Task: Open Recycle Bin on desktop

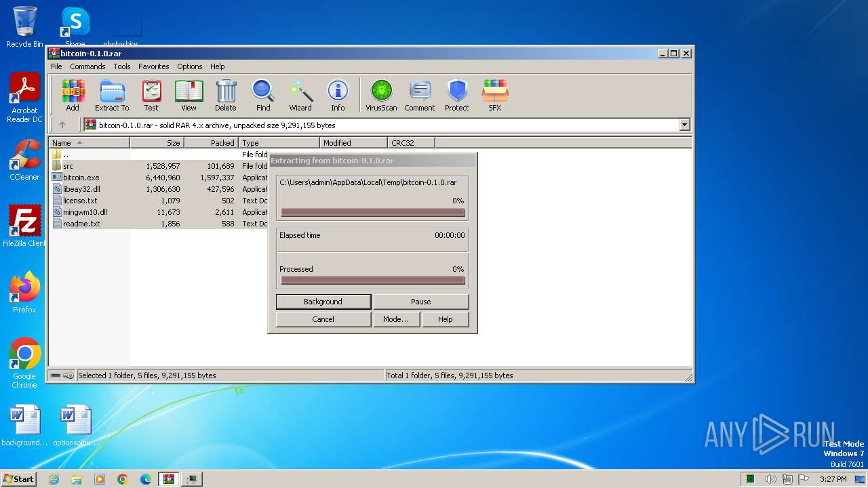Action: coord(24,27)
